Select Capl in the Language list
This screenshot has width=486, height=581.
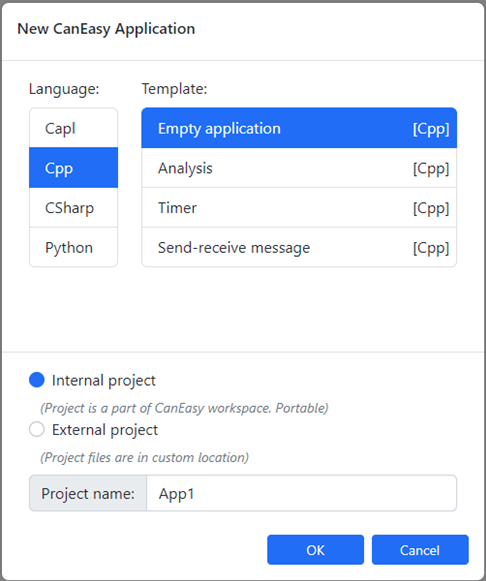coord(73,128)
